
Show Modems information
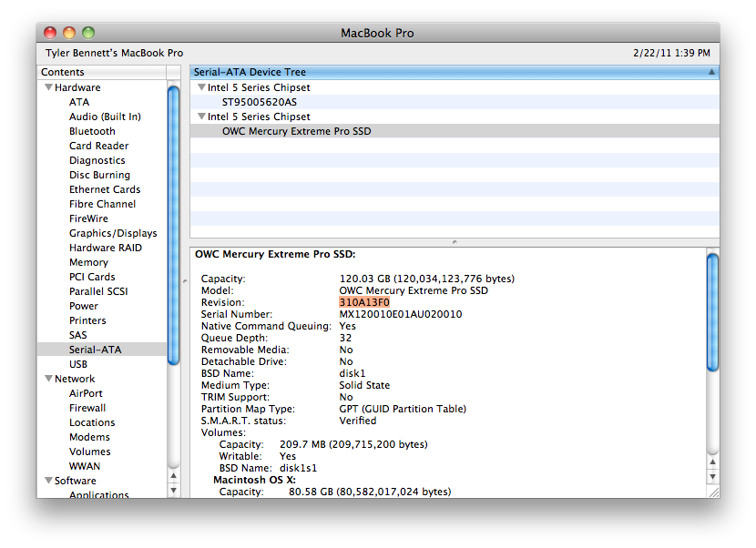(x=89, y=437)
